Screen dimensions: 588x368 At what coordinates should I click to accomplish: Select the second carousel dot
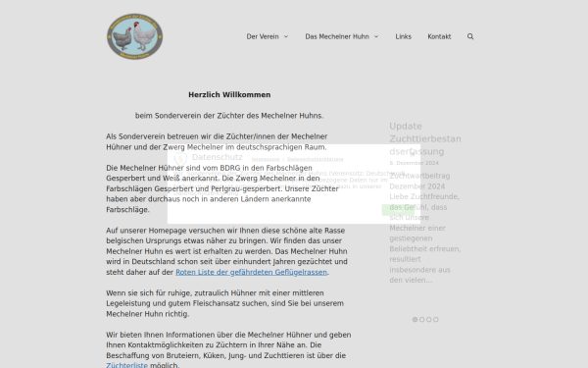(x=421, y=320)
